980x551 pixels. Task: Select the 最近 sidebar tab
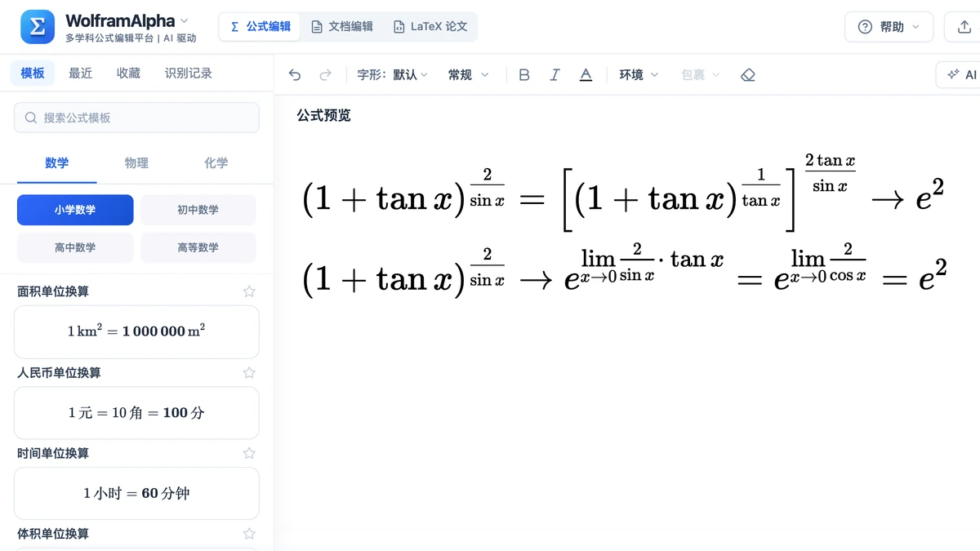click(80, 73)
